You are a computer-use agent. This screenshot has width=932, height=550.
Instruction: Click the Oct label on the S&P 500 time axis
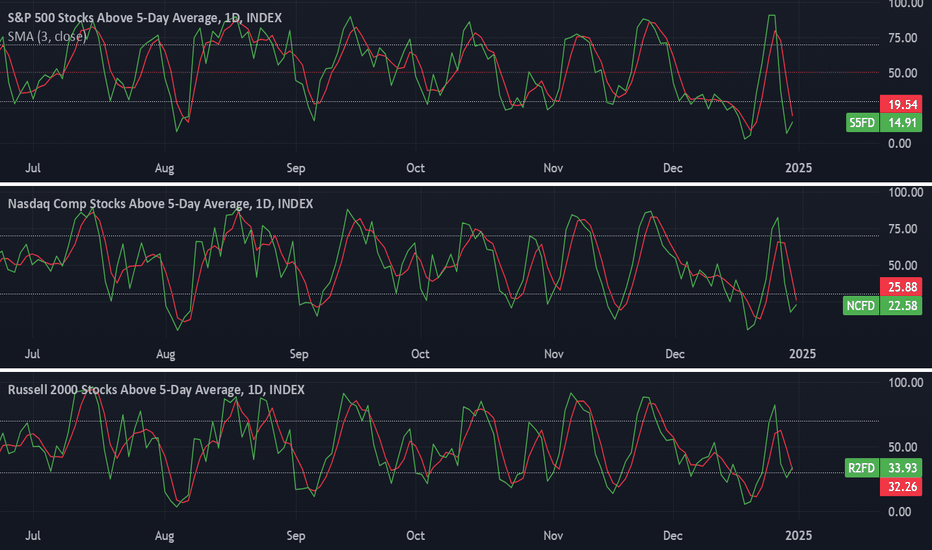(415, 168)
